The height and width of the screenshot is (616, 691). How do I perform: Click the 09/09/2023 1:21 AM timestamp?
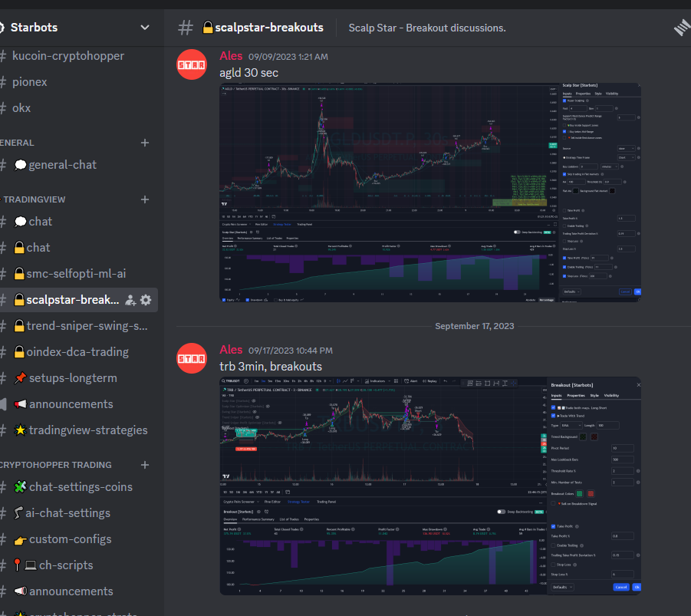point(288,57)
